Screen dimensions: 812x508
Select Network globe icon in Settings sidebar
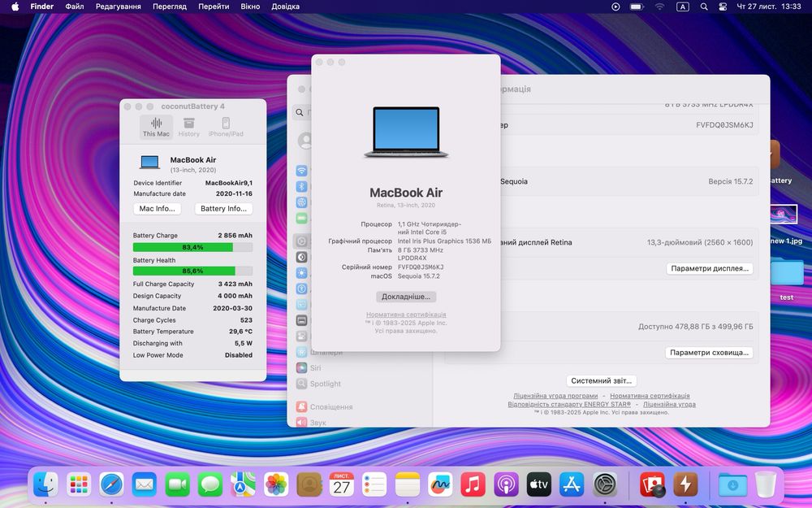pos(302,202)
